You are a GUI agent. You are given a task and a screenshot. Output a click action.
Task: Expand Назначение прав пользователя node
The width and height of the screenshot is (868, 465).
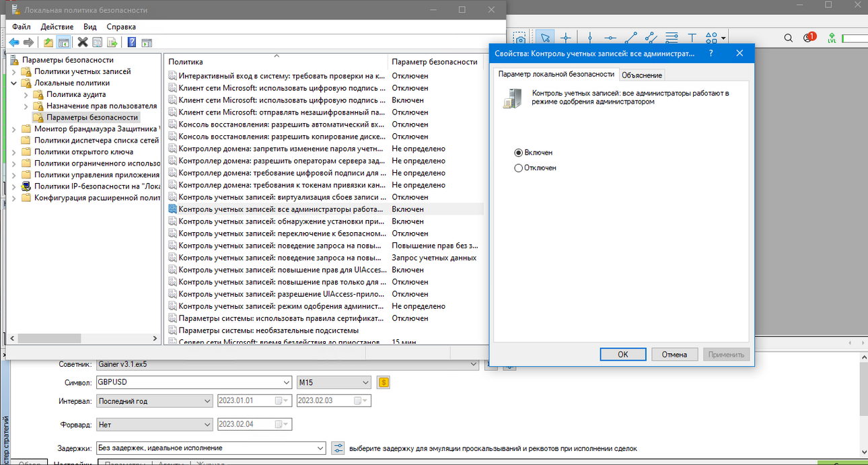(26, 106)
